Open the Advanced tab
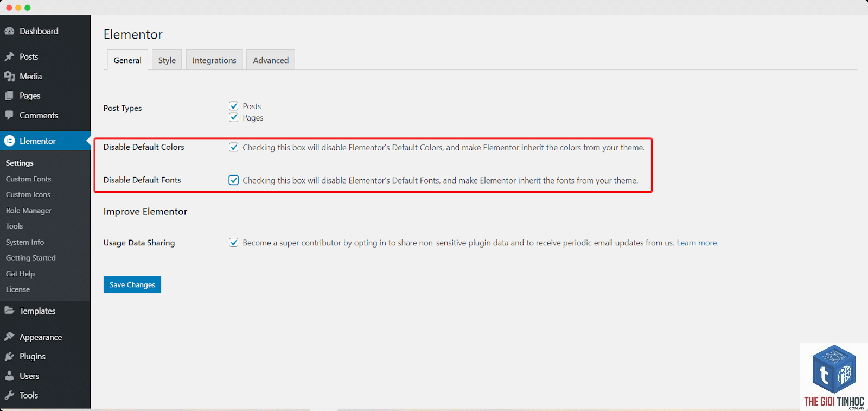868x411 pixels. point(271,60)
